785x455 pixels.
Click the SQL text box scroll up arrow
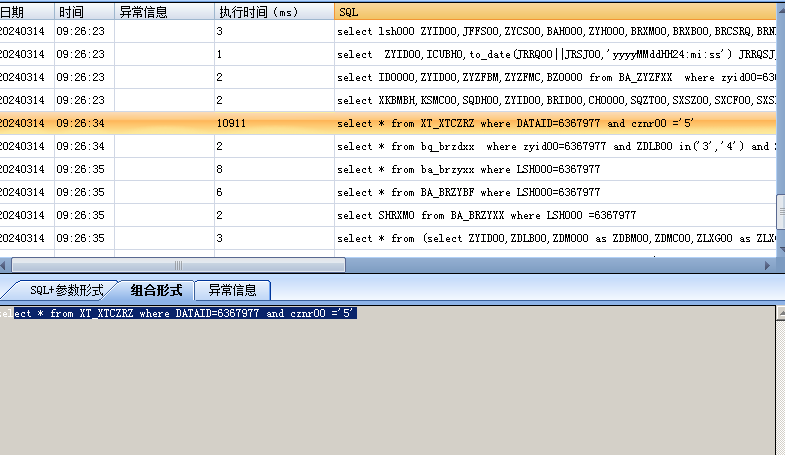[781, 313]
